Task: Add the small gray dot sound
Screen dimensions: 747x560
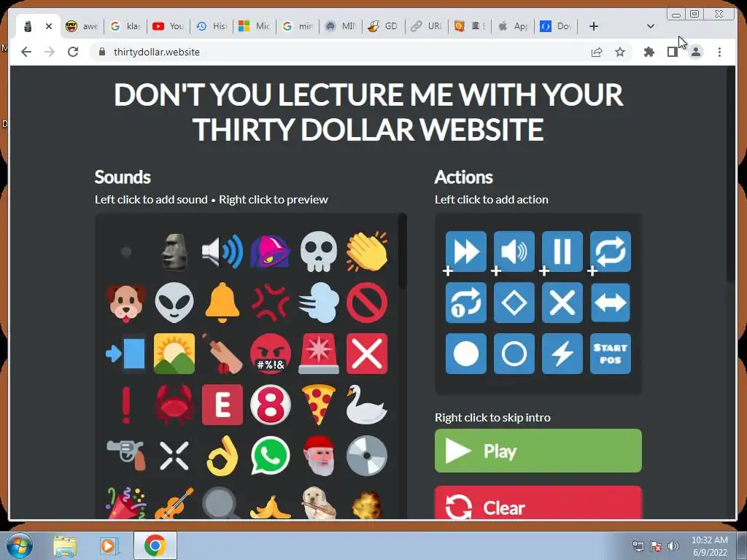Action: pos(125,252)
